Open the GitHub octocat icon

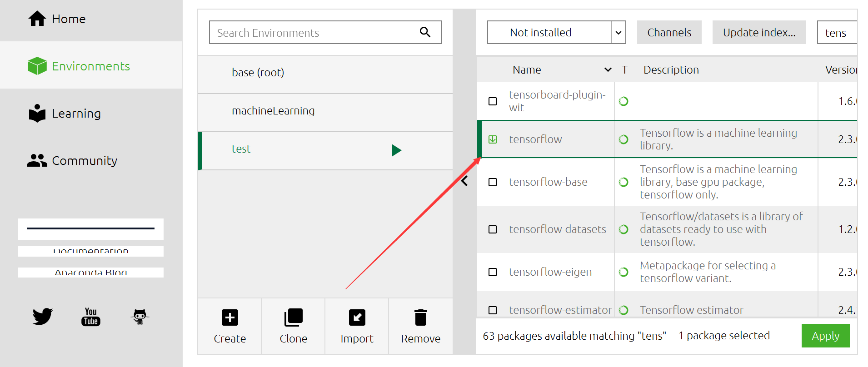(140, 317)
